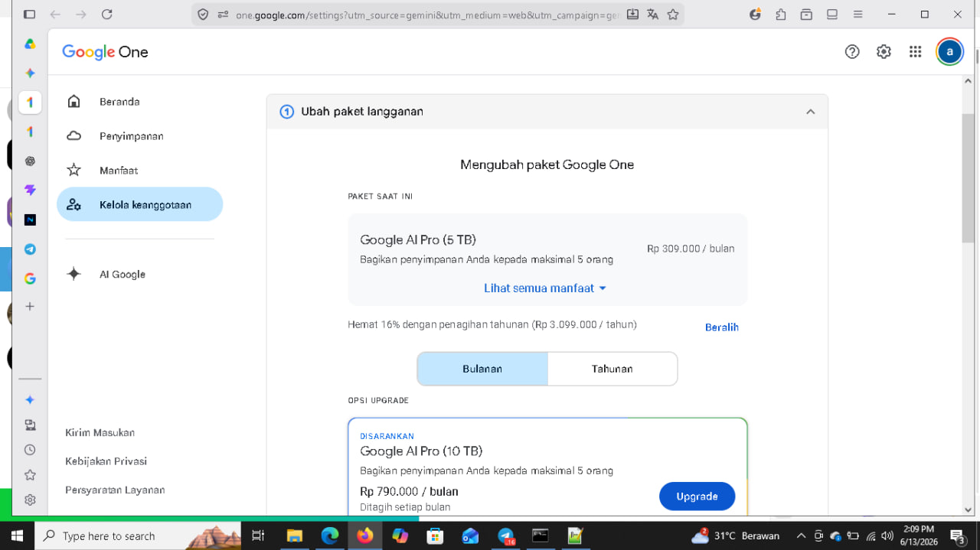
Task: Open site permissions icon in address bar
Action: coord(223,15)
